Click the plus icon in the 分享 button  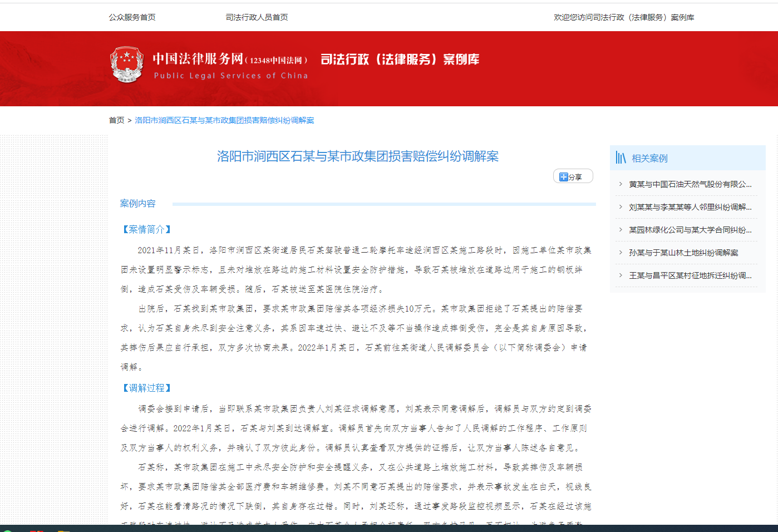[563, 177]
